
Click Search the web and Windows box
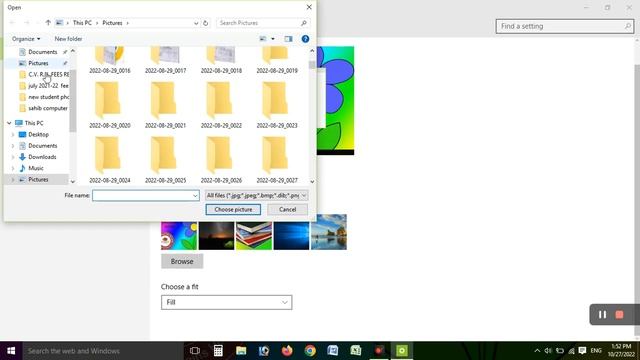(x=103, y=351)
